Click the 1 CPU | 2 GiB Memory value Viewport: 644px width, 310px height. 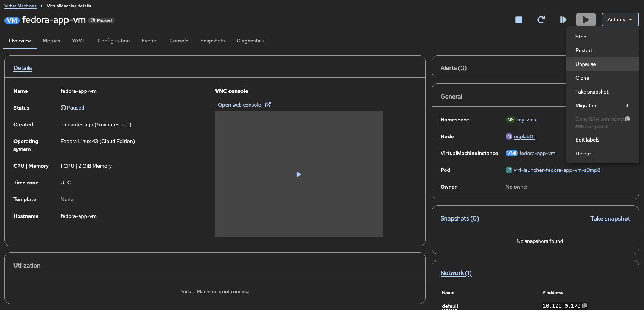click(x=86, y=166)
